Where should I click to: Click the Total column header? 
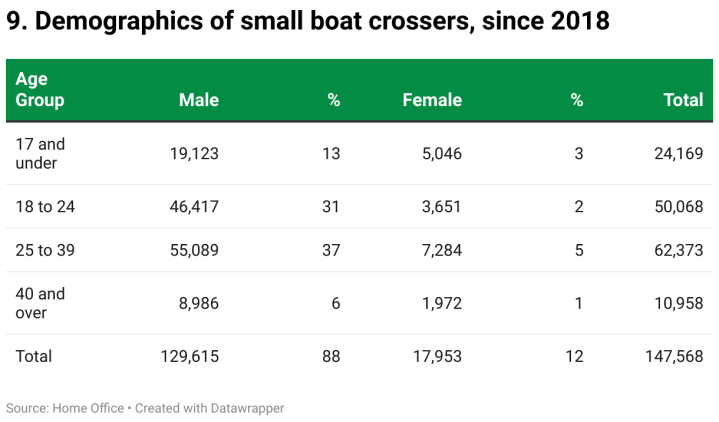coord(683,100)
